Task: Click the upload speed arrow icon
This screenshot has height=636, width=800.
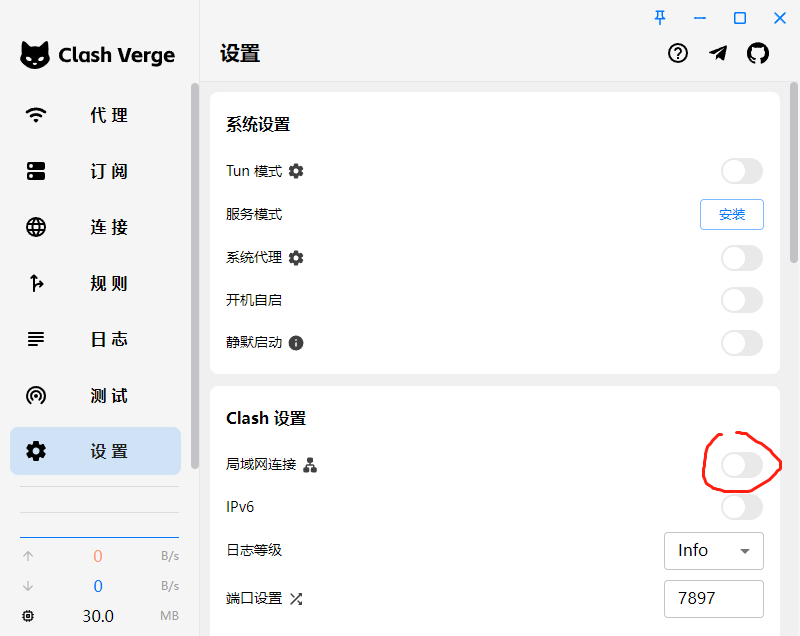Action: [x=28, y=555]
